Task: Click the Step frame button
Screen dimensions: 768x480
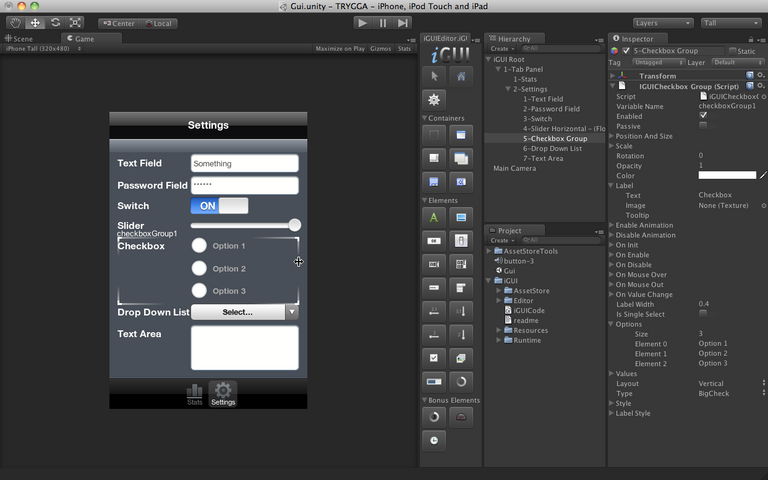Action: coord(403,22)
